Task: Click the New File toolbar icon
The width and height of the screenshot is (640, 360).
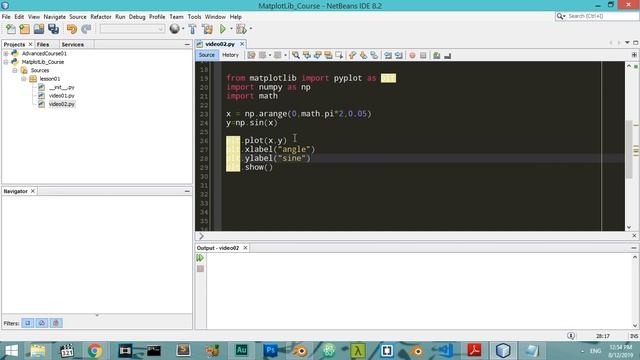Action: 11,29
